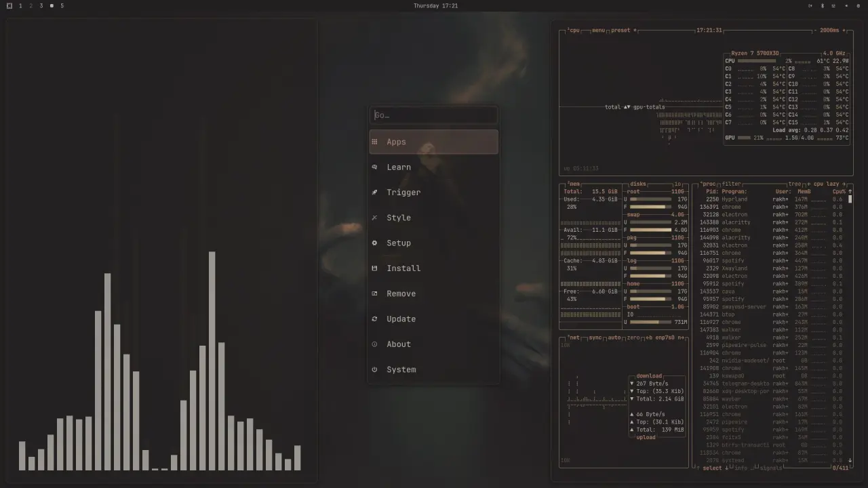Switch to workspace 3 in the top bar
The image size is (868, 488).
click(x=41, y=5)
